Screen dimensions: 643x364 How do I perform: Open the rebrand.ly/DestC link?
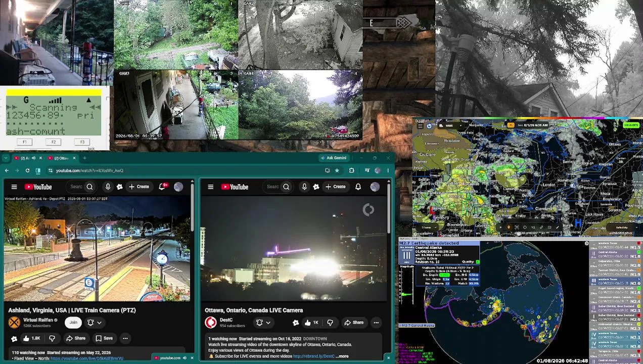click(313, 356)
